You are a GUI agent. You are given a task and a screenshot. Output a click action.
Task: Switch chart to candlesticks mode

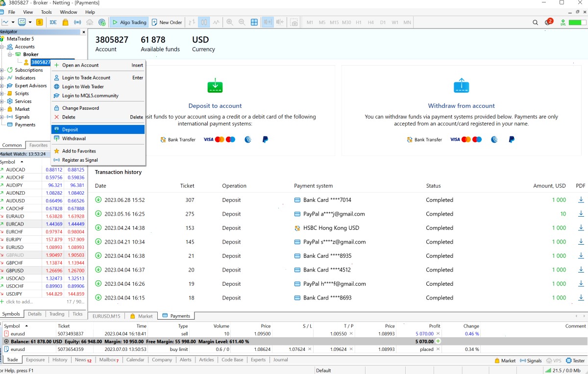click(x=204, y=22)
